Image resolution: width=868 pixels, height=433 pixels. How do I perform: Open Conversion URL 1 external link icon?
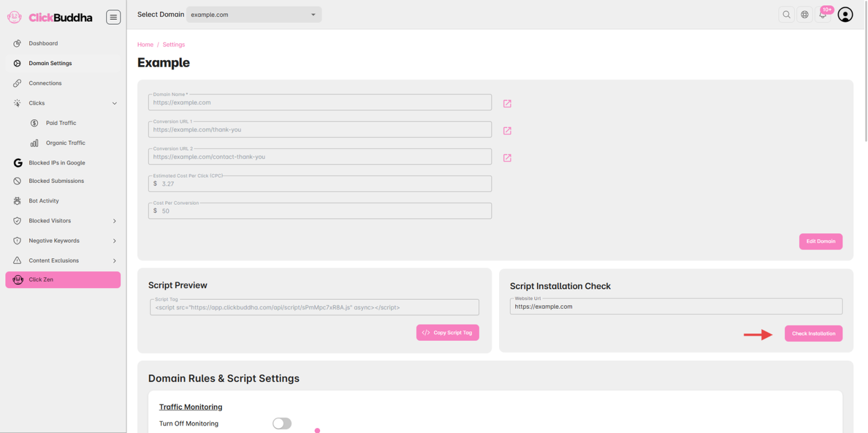pyautogui.click(x=507, y=131)
